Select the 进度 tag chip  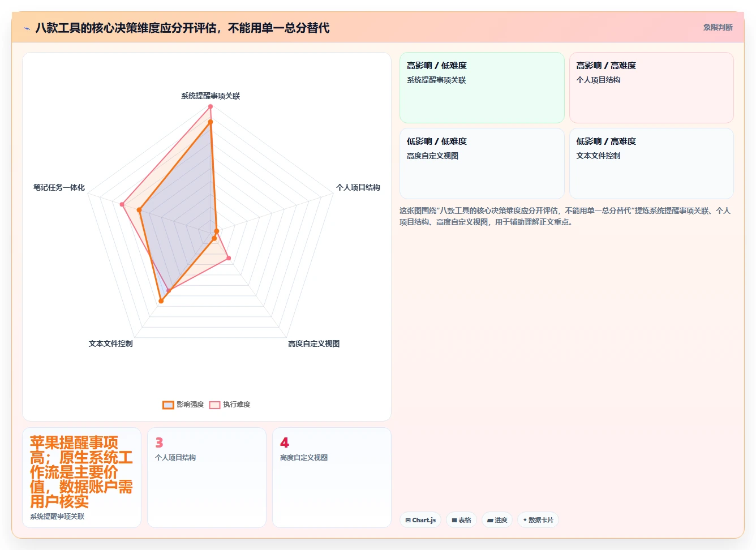(497, 520)
